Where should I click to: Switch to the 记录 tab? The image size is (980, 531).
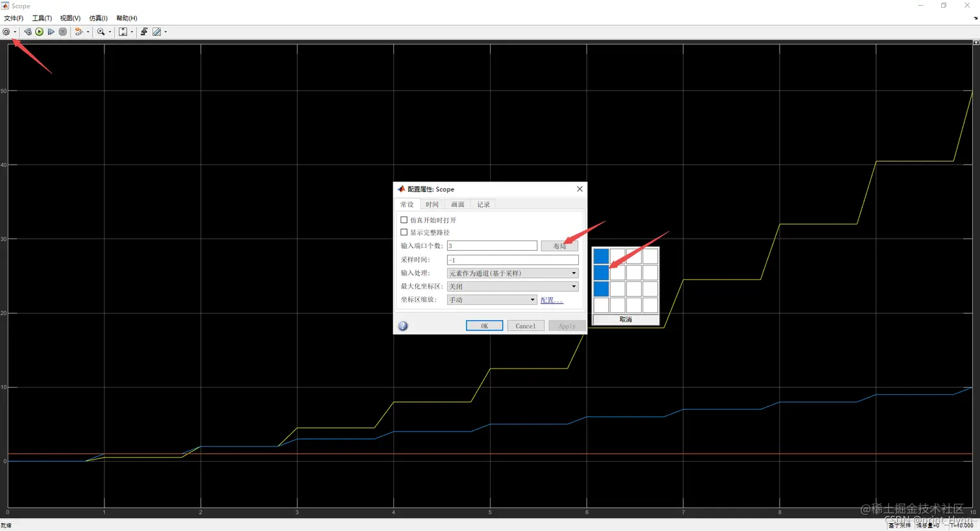[x=484, y=204]
